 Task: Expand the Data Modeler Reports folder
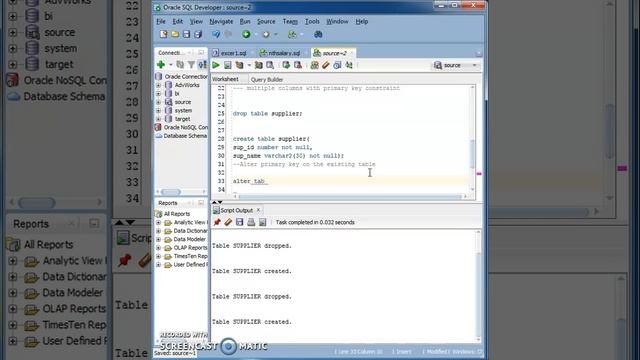pyautogui.click(x=158, y=240)
